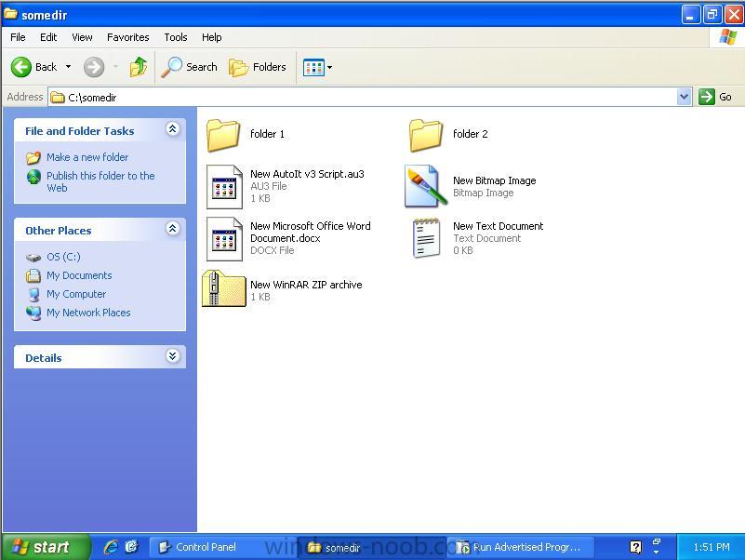This screenshot has width=745, height=560.
Task: Open the Back history dropdown arrow
Action: click(x=69, y=67)
